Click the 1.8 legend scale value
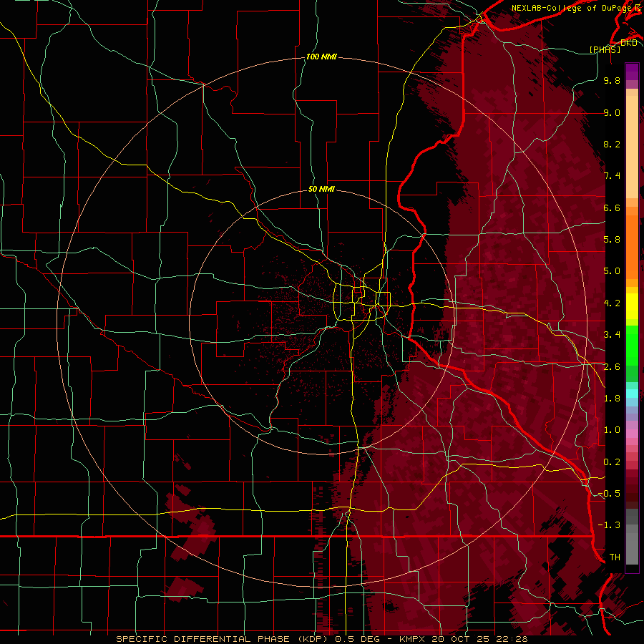This screenshot has height=644, width=644. tap(612, 399)
